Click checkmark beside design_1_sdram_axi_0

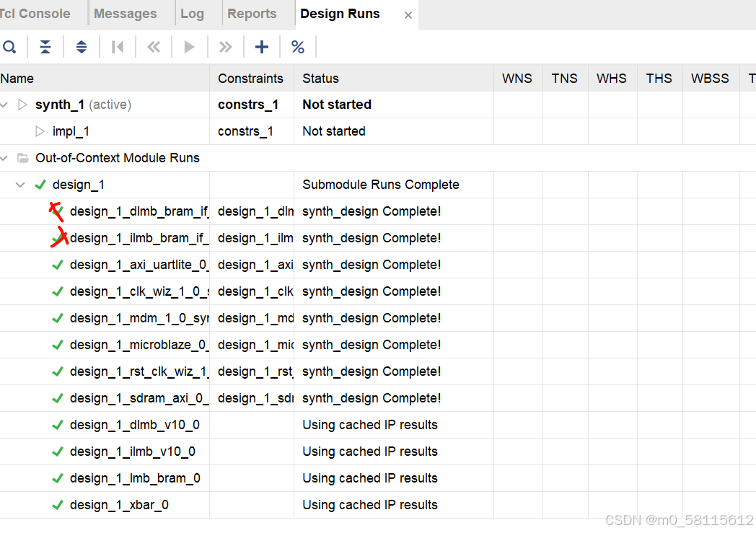58,398
